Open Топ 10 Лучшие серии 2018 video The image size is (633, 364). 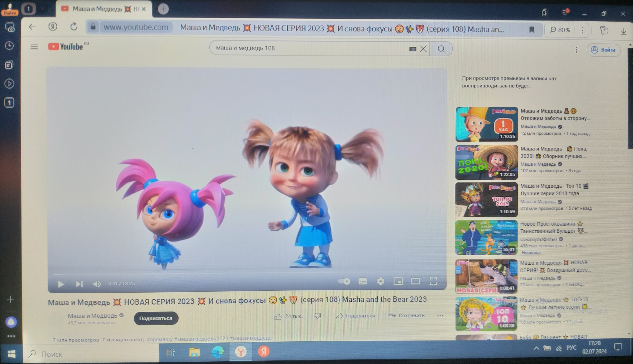pyautogui.click(x=486, y=200)
